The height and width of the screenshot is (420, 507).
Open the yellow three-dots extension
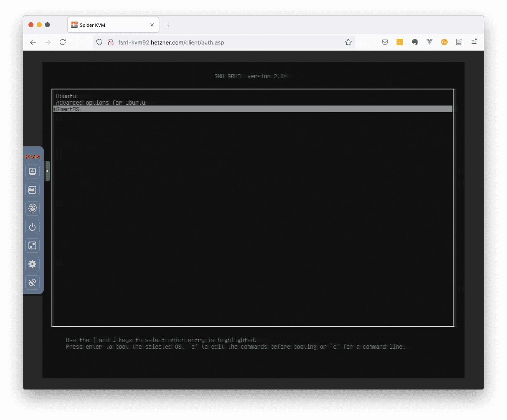pyautogui.click(x=400, y=42)
